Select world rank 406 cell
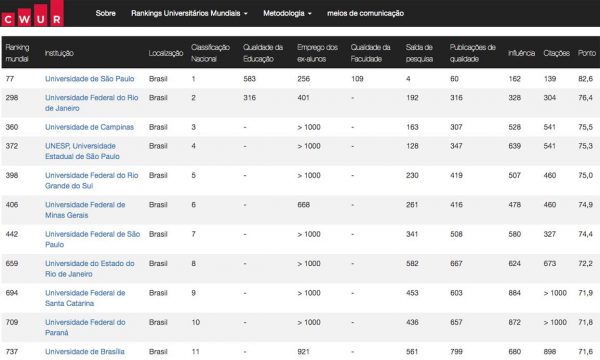This screenshot has height=360, width=600. pos(11,205)
